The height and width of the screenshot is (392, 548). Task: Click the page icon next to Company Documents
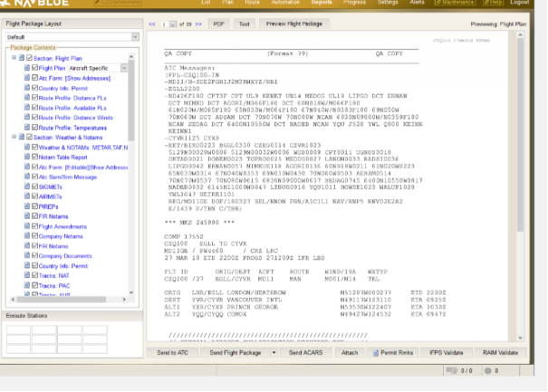27,255
